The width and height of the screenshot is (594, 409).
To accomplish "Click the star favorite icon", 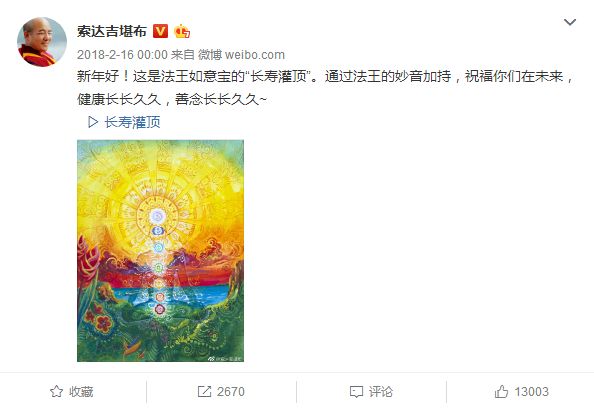I will coord(56,391).
